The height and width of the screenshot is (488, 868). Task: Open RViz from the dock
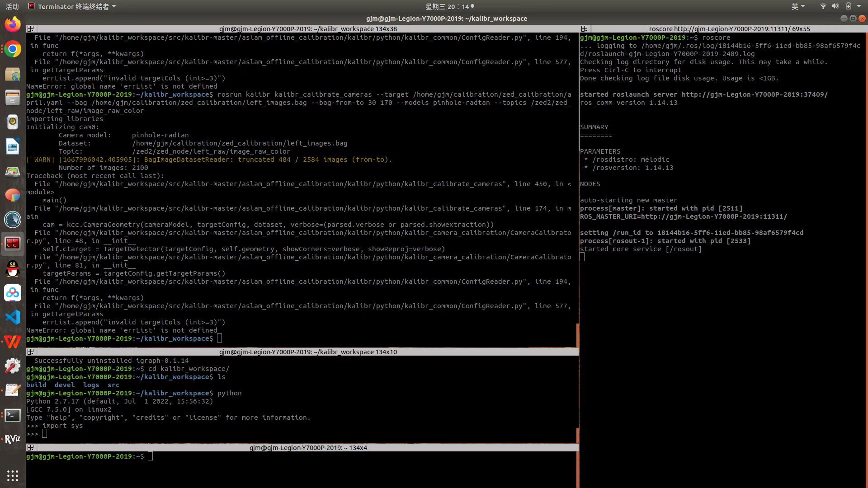pos(13,439)
